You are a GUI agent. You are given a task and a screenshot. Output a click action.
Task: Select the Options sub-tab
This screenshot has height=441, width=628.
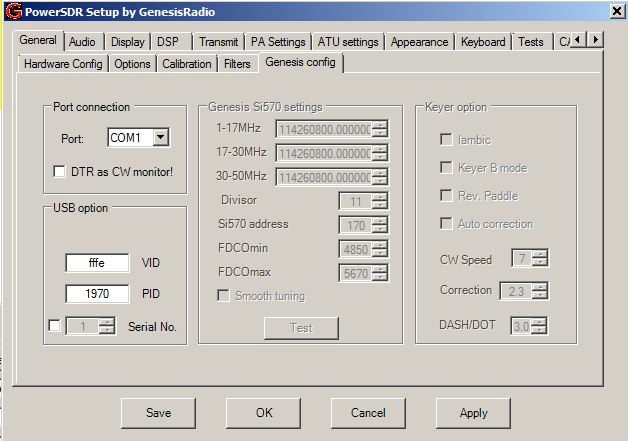(133, 64)
